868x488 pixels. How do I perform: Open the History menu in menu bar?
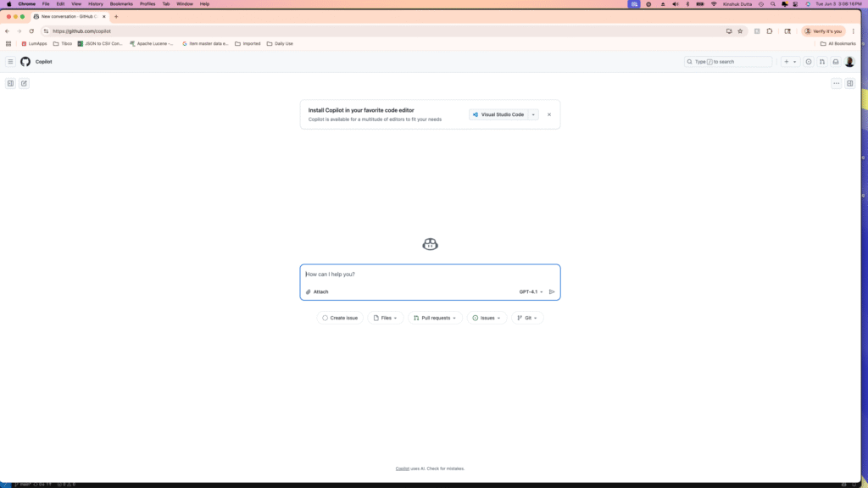96,4
